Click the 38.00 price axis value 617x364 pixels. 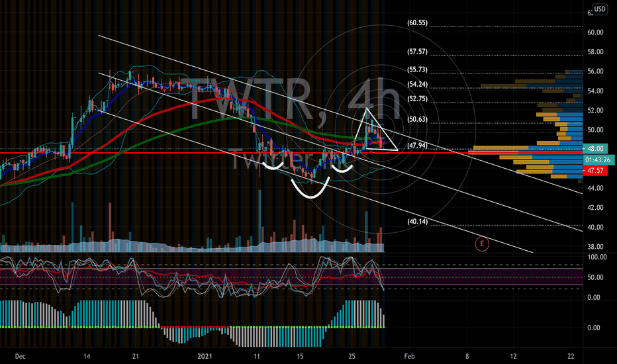(595, 247)
